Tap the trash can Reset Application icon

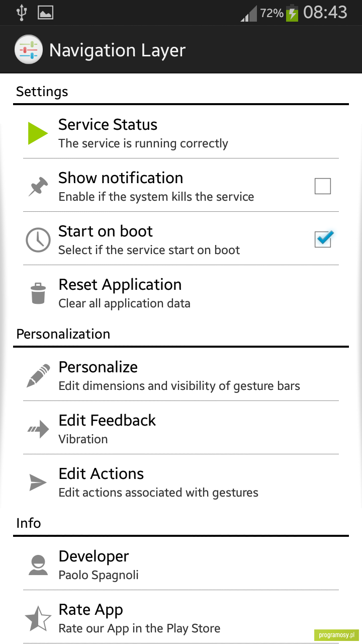(38, 293)
